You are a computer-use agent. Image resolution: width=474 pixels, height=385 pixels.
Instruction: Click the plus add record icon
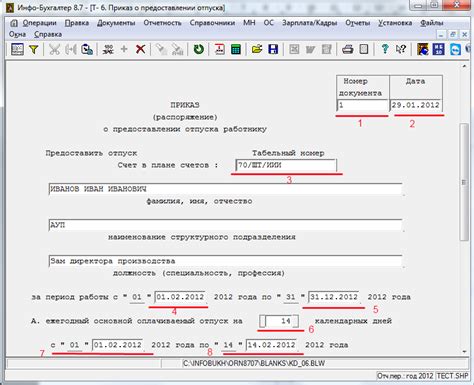[x=124, y=49]
